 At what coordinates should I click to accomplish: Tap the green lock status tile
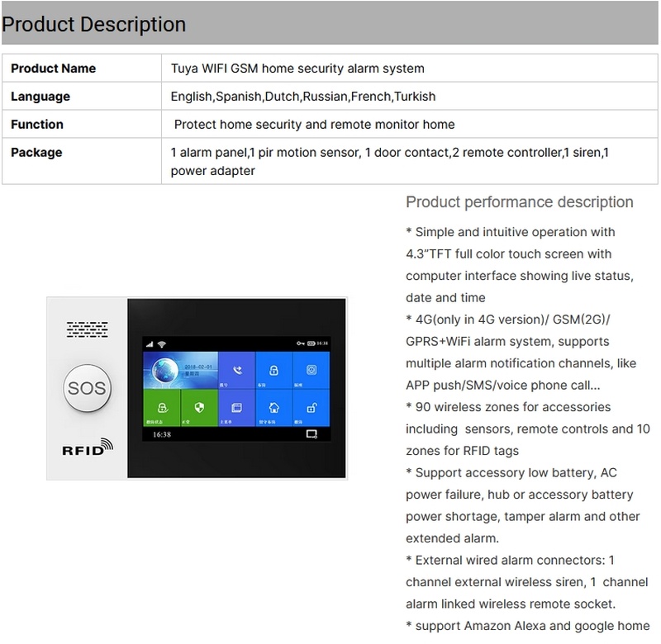[163, 407]
